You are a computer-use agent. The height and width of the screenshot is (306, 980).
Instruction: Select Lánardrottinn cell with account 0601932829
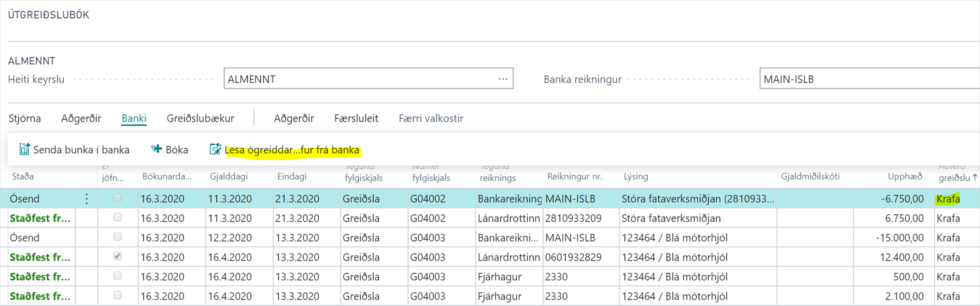point(508,257)
